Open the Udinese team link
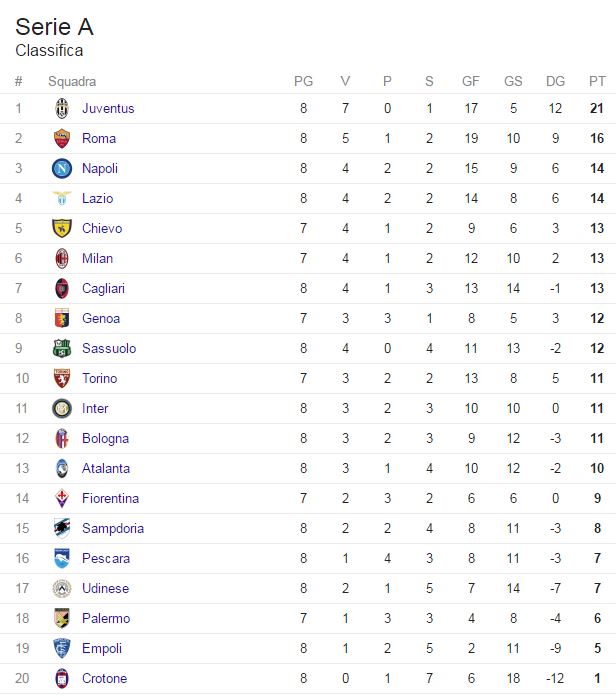 tap(105, 588)
